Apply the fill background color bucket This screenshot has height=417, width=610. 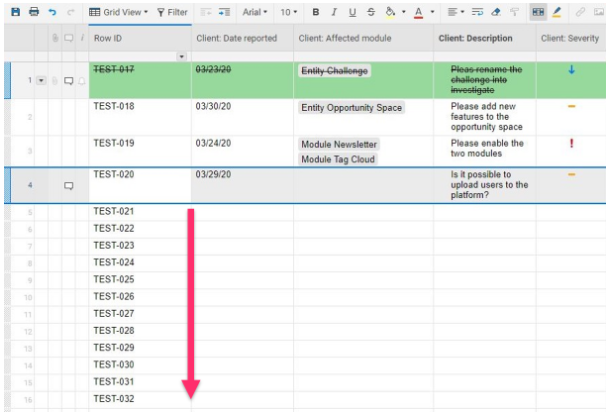tap(390, 13)
